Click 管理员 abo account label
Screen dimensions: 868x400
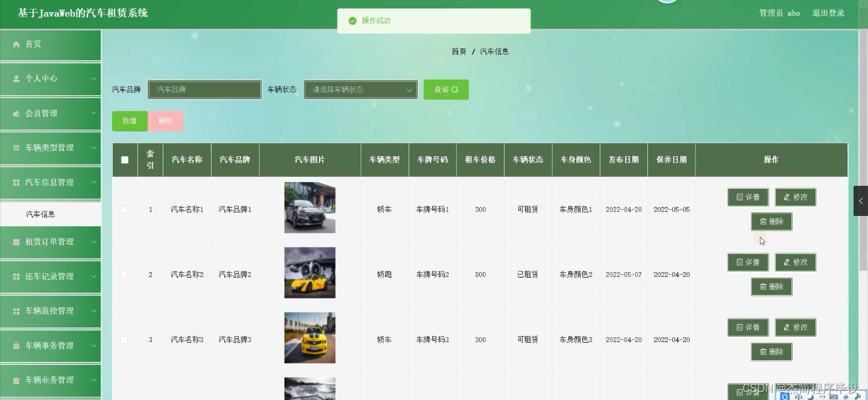pyautogui.click(x=779, y=13)
